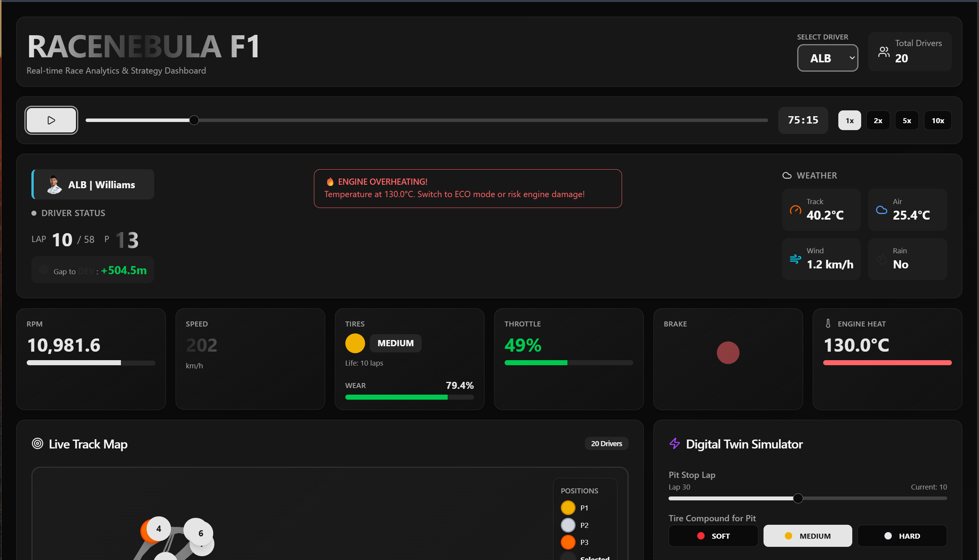The height and width of the screenshot is (560, 979).
Task: Switch playback speed to 5x
Action: [907, 120]
